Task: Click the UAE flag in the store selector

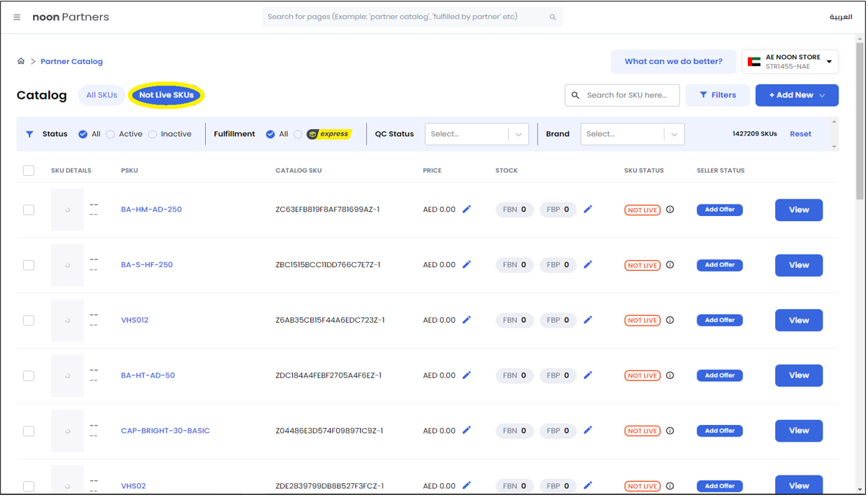Action: (754, 61)
